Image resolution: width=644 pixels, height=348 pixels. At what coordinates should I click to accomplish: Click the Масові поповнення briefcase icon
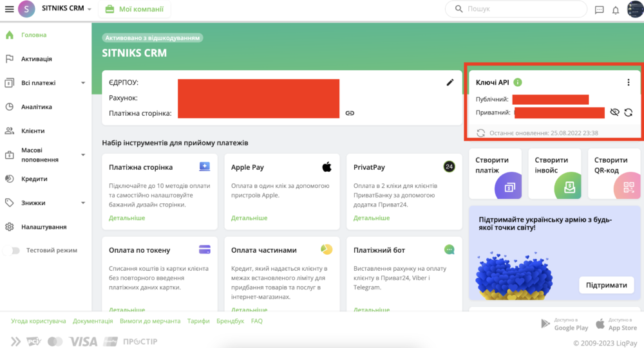[x=10, y=155]
